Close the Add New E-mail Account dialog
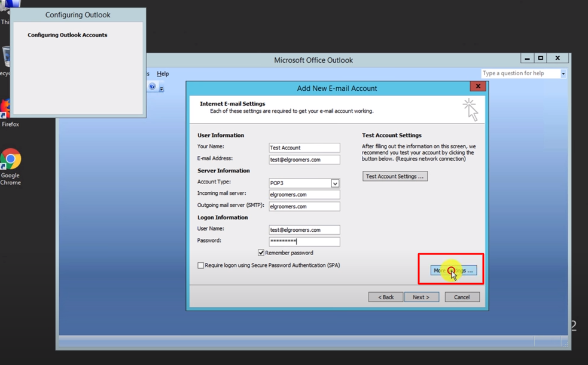 coord(478,87)
